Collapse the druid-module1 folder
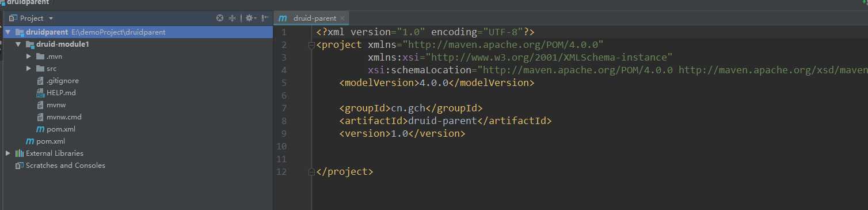 (18, 44)
